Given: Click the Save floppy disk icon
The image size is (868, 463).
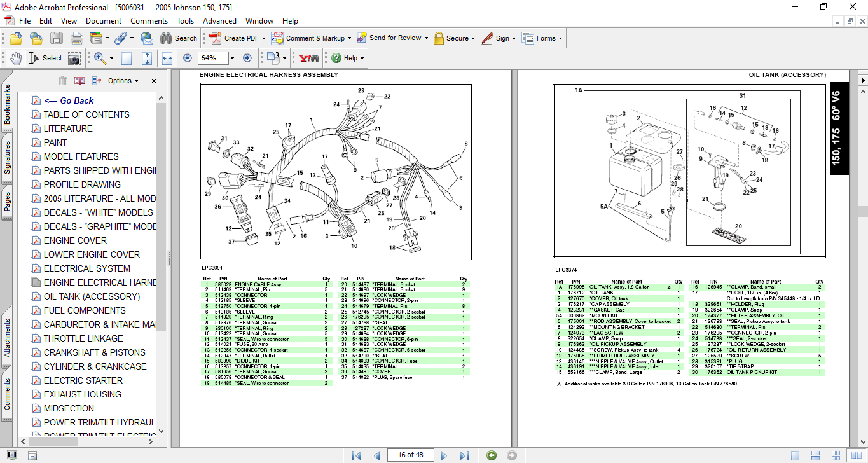Looking at the screenshot, I should coord(57,38).
